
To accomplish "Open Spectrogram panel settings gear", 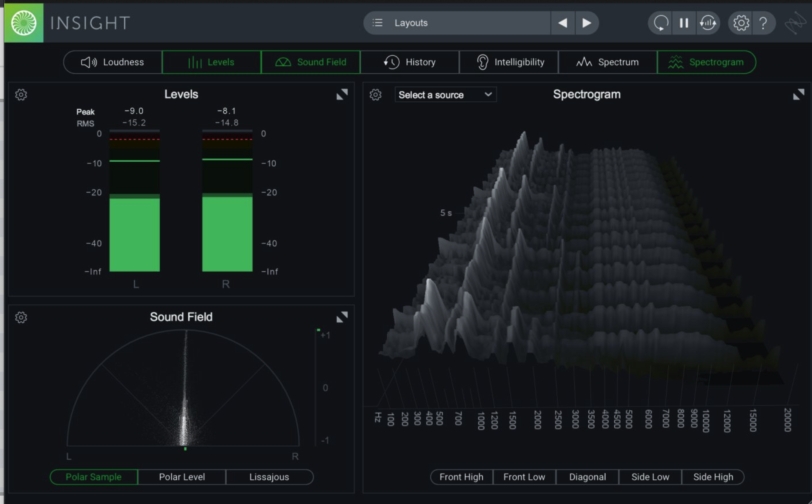I will coord(375,95).
